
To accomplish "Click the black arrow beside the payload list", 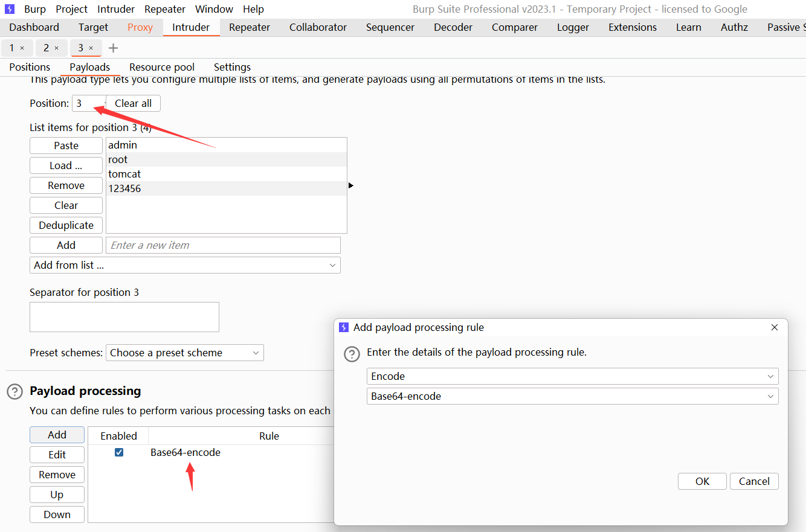I will coord(351,185).
